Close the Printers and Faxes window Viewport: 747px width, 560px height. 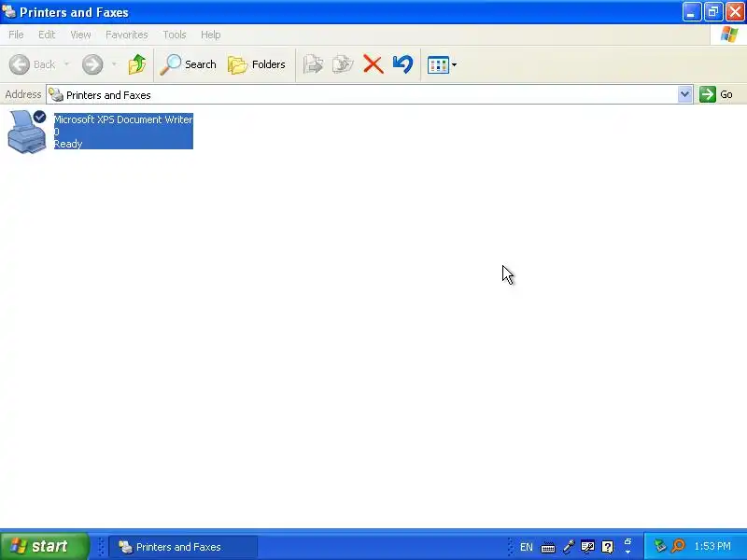pos(735,12)
